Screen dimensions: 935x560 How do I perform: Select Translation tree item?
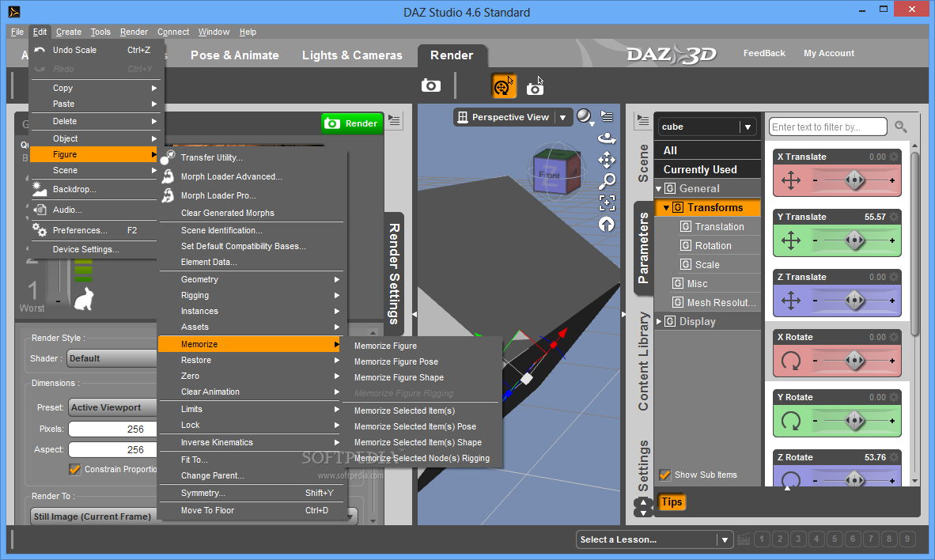coord(719,227)
